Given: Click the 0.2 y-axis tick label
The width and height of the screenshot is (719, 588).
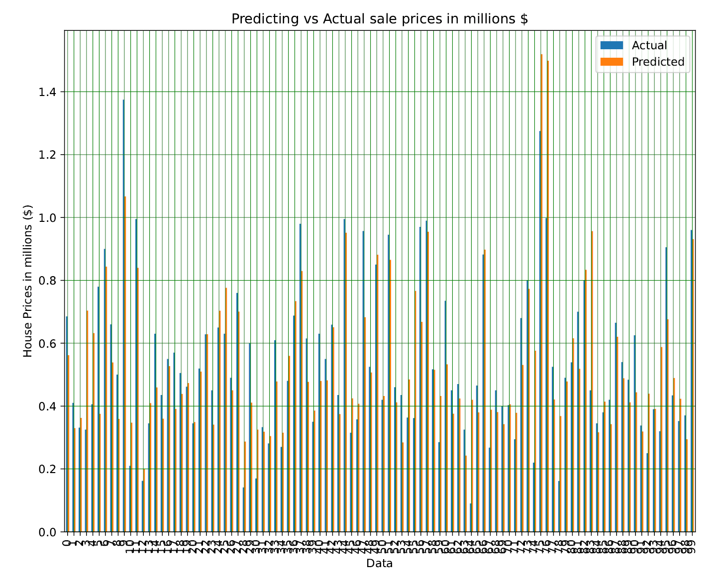Looking at the screenshot, I should pyautogui.click(x=48, y=469).
